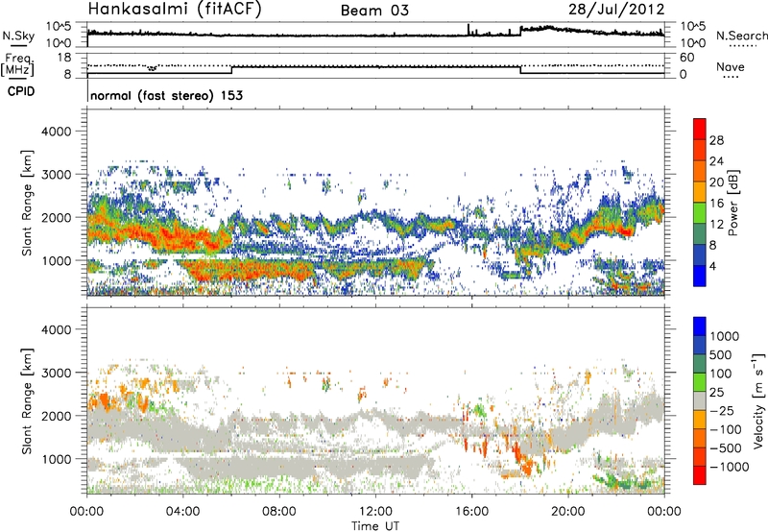Click the 10^5 tick beside N.Search

coord(692,27)
